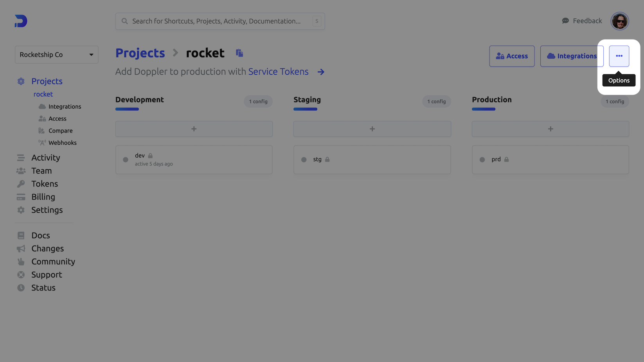644x362 pixels.
Task: Open the user avatar menu
Action: coord(620,21)
